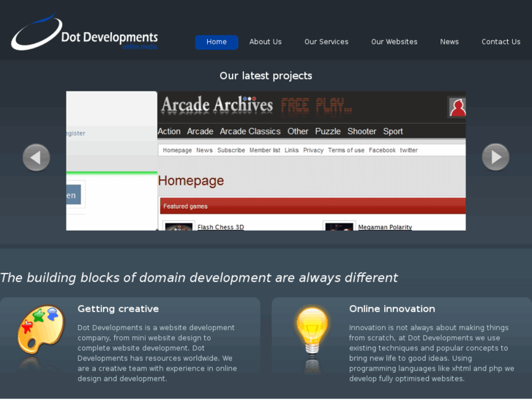
Task: Click the Featured games header bar
Action: tap(312, 206)
